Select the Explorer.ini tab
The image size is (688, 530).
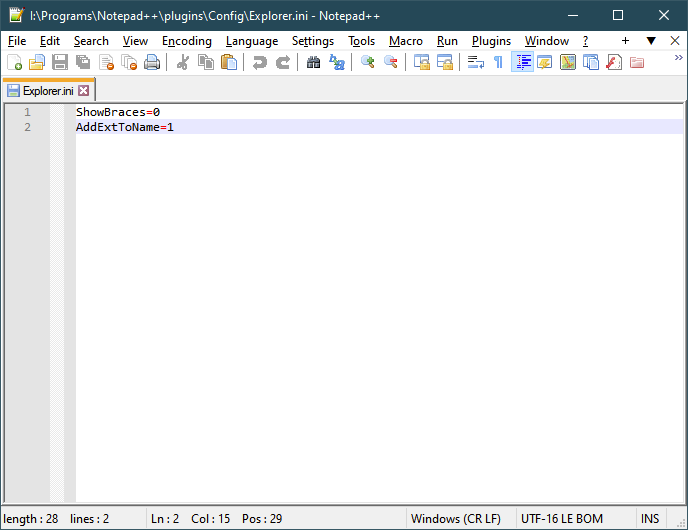[48, 91]
